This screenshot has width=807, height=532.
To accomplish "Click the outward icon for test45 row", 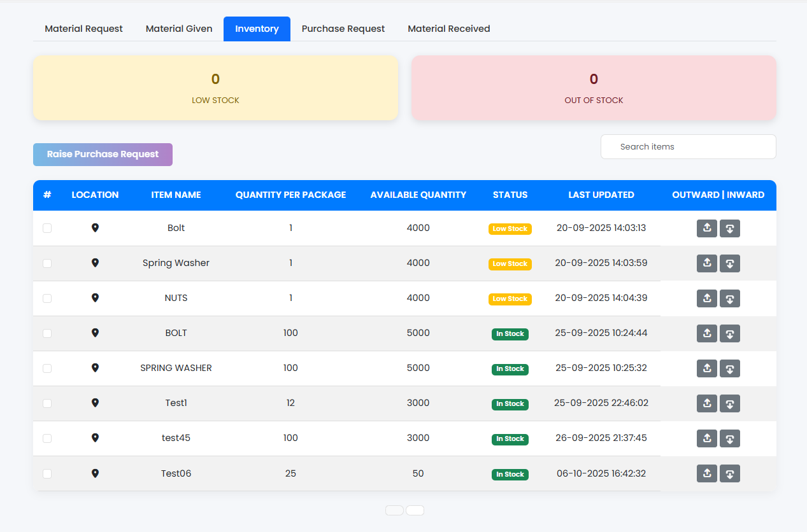I will (x=706, y=438).
